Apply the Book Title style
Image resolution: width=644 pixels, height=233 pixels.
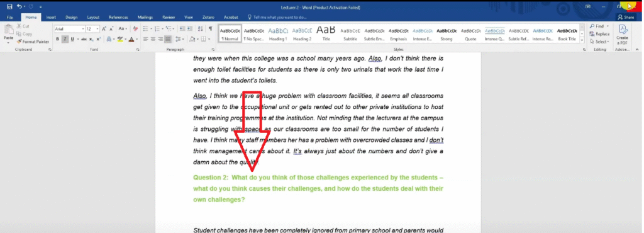click(567, 34)
